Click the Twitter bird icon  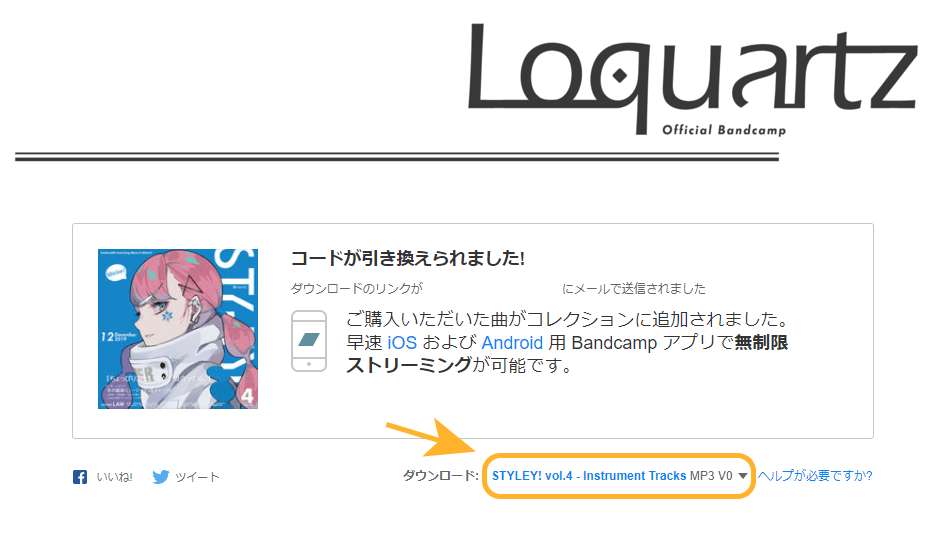pos(160,477)
